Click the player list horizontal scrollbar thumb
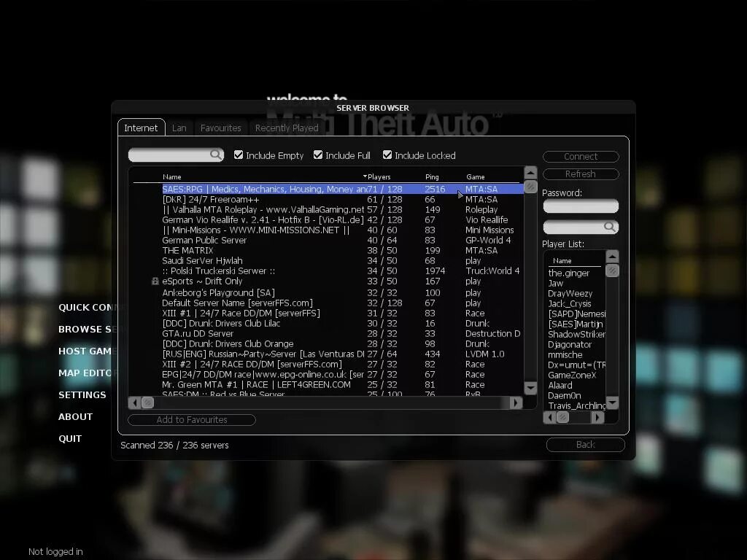This screenshot has width=747, height=560. [562, 418]
